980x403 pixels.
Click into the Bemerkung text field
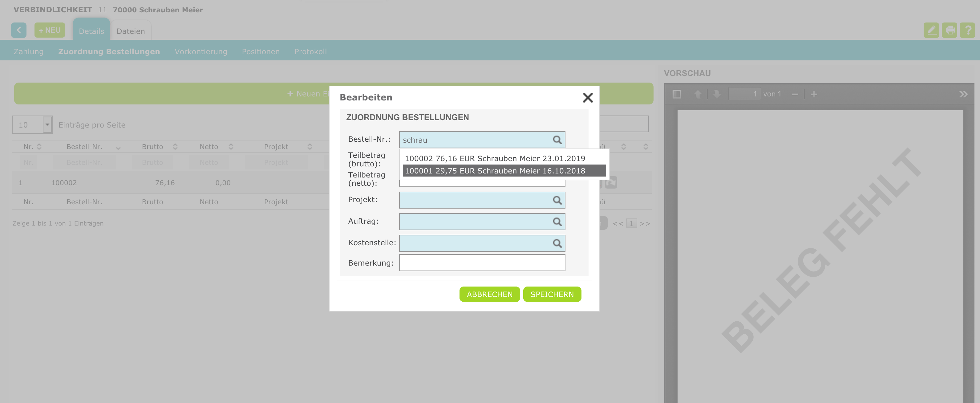[482, 263]
